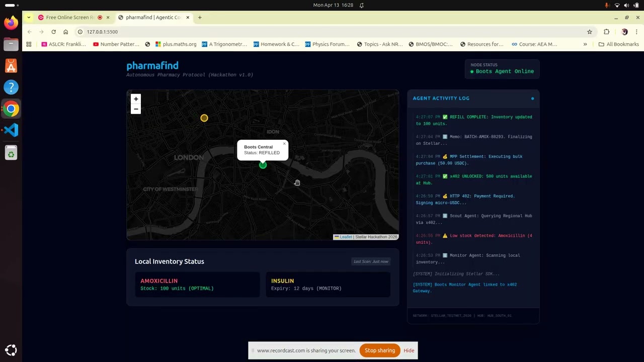Image resolution: width=644 pixels, height=362 pixels.
Task: Open the Topics - Ask NR... bookmark
Action: coord(380,44)
